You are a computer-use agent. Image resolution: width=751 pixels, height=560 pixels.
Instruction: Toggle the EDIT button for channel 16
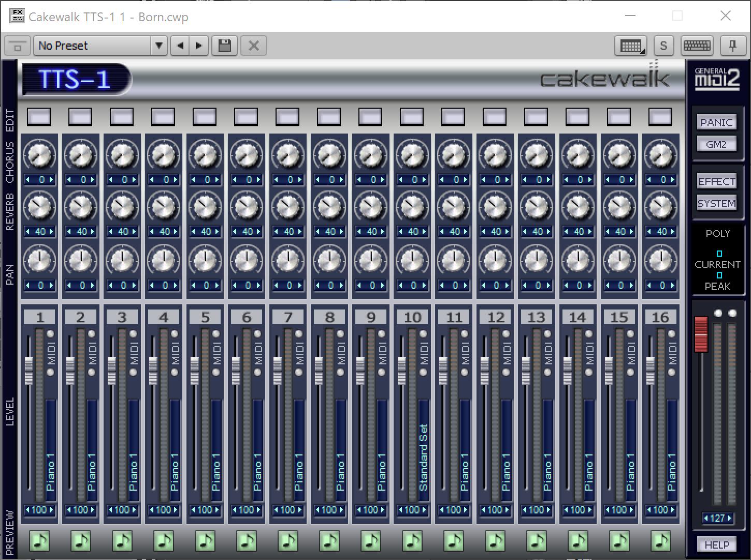tap(660, 116)
